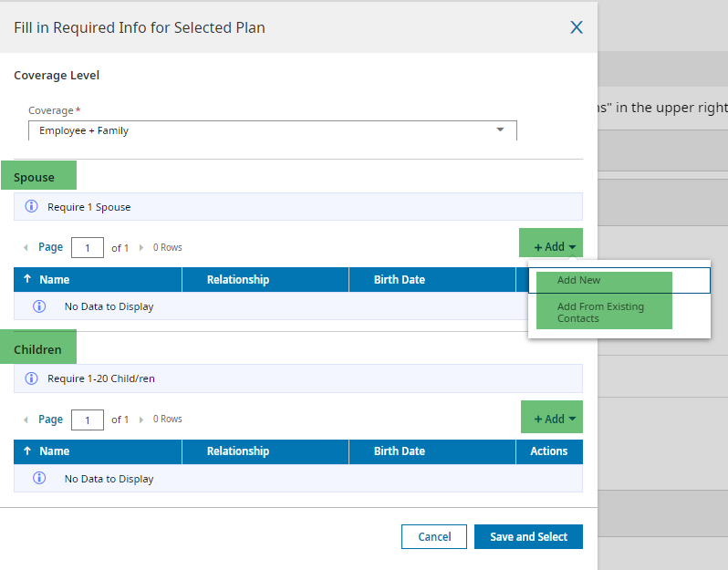The image size is (728, 570).
Task: Sort Spouse table by Birth Date header
Action: pyautogui.click(x=400, y=280)
